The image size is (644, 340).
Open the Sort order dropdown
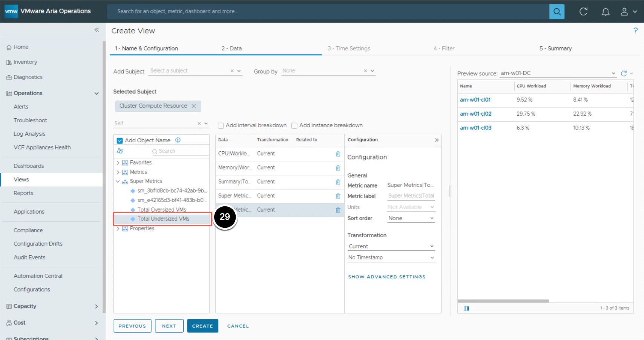411,218
